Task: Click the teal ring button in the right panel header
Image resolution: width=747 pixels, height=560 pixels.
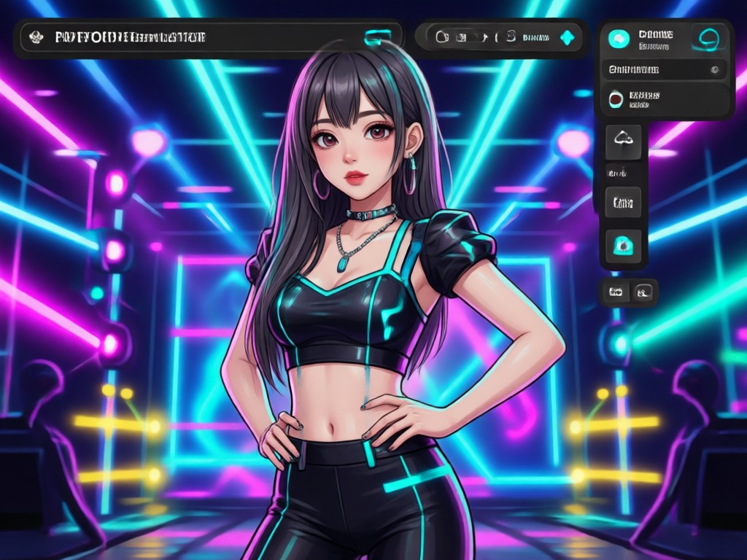Action: pos(708,39)
